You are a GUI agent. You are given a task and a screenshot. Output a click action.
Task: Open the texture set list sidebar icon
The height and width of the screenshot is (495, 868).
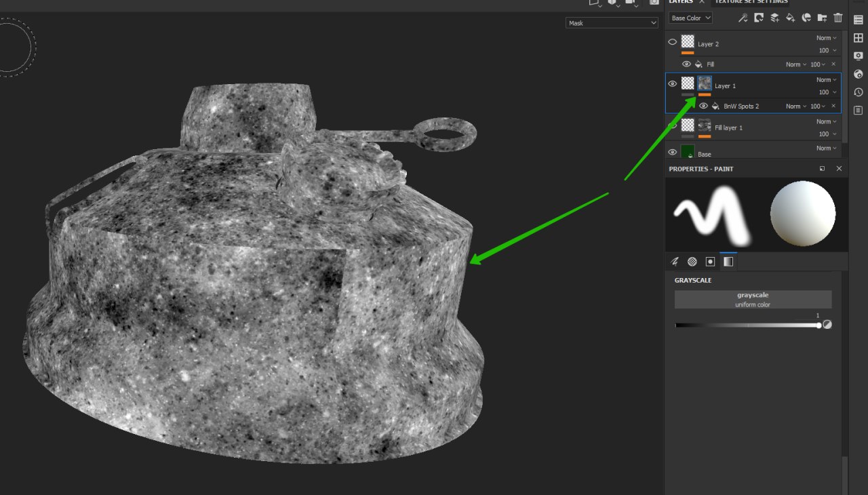pos(859,20)
